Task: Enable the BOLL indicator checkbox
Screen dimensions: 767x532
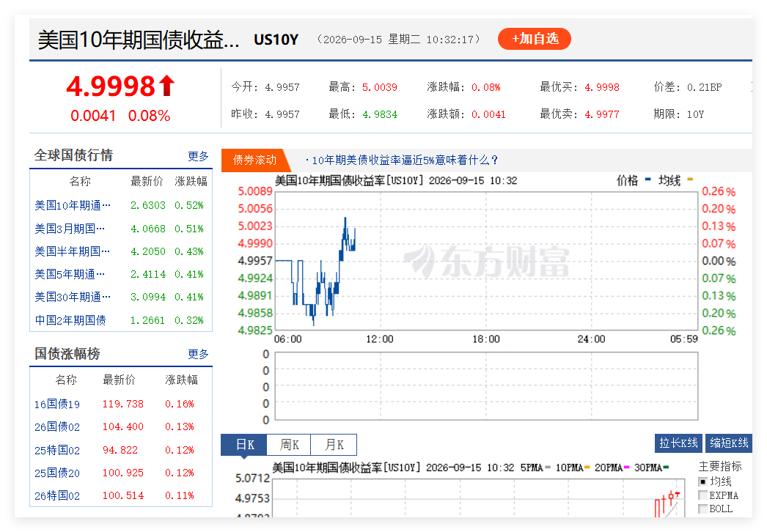Action: 703,509
